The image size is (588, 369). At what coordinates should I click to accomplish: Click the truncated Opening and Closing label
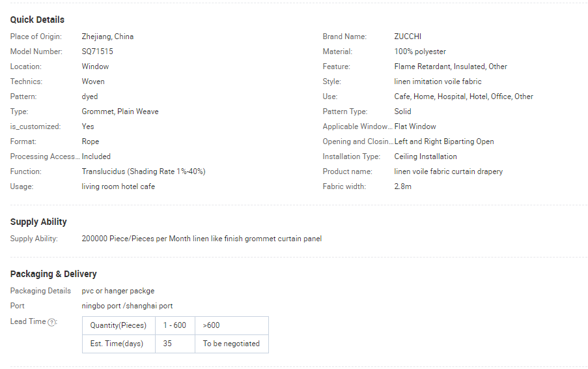tap(357, 141)
